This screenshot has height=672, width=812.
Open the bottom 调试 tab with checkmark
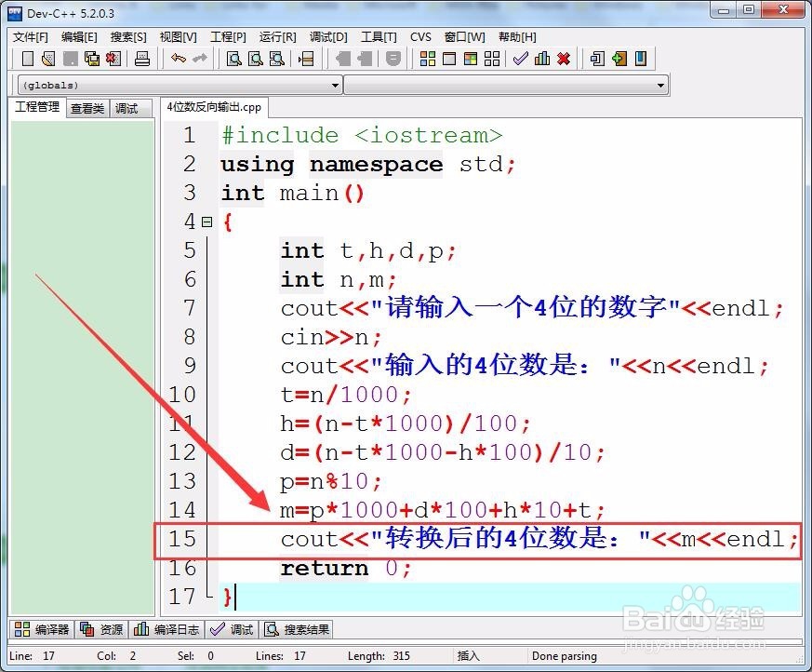click(232, 629)
